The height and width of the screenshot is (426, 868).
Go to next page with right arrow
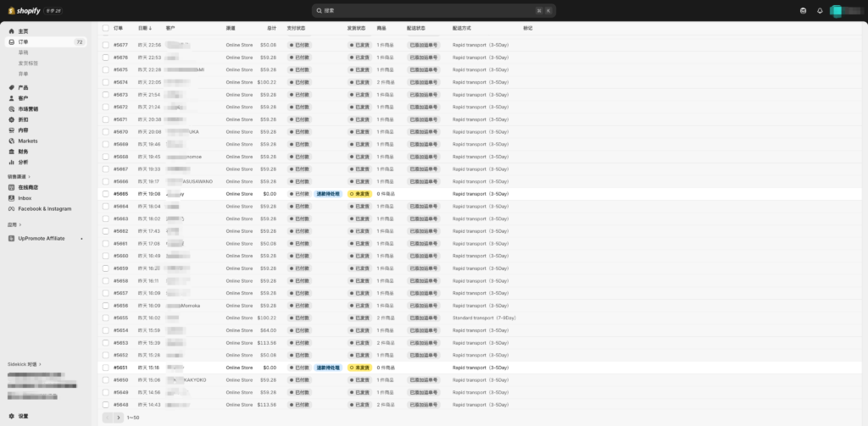click(118, 418)
